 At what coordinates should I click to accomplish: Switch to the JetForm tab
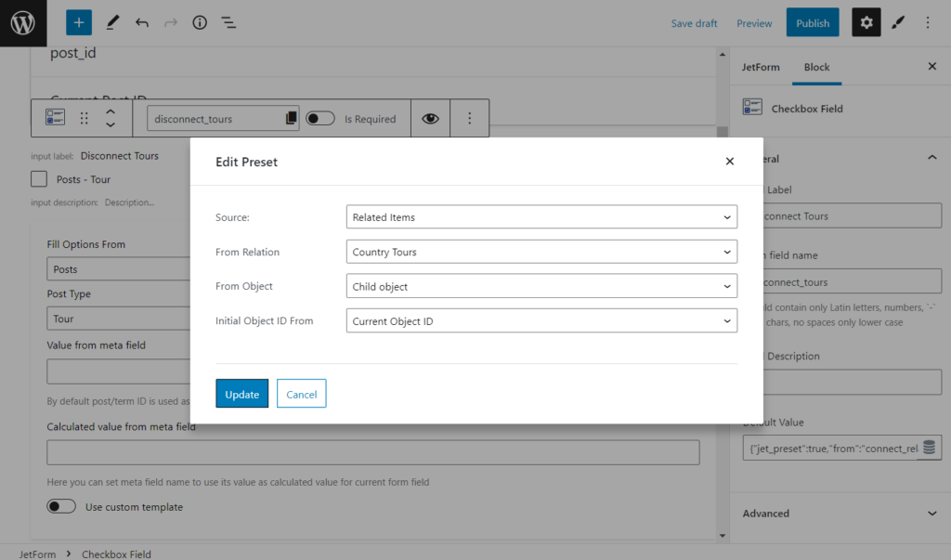coord(761,68)
